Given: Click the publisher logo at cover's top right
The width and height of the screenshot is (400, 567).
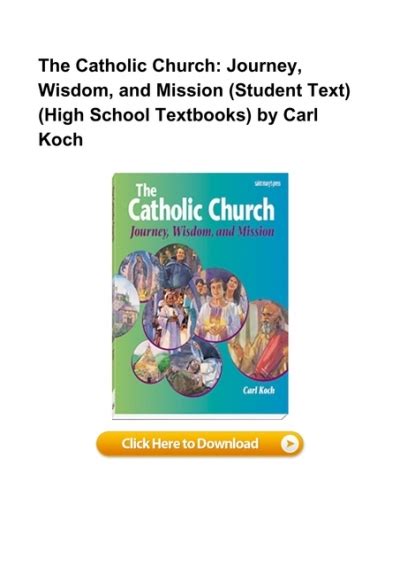Looking at the screenshot, I should 268,183.
